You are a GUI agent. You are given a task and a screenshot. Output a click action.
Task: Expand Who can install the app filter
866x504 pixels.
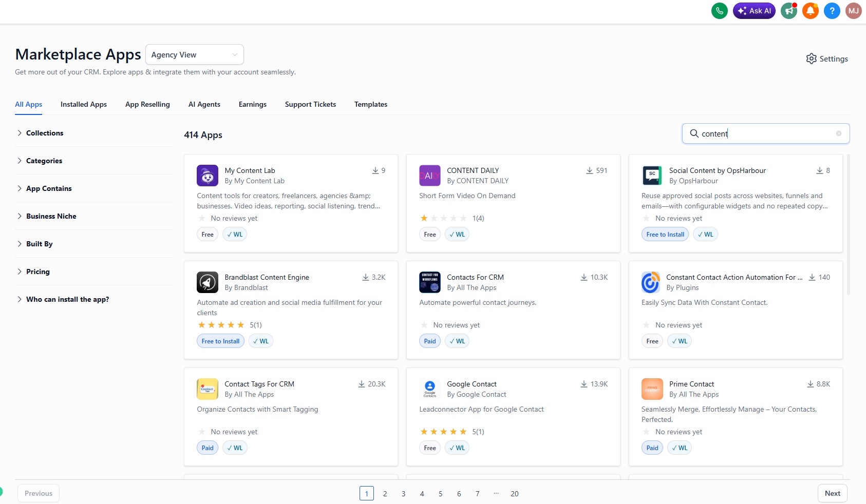[94, 299]
